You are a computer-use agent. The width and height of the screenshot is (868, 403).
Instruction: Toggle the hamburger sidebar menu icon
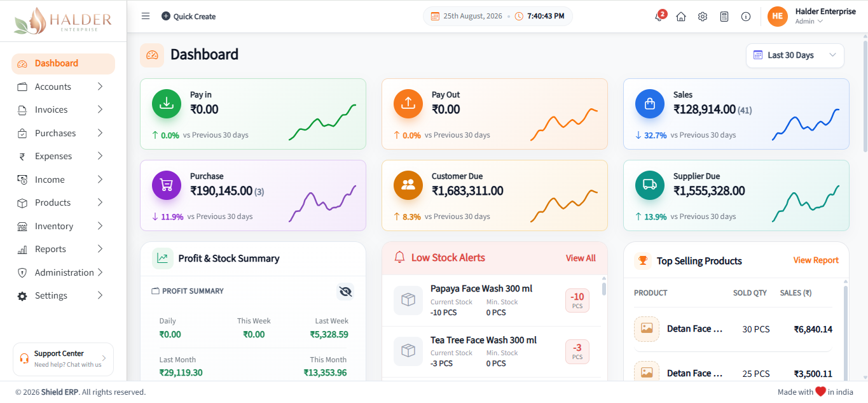(146, 16)
